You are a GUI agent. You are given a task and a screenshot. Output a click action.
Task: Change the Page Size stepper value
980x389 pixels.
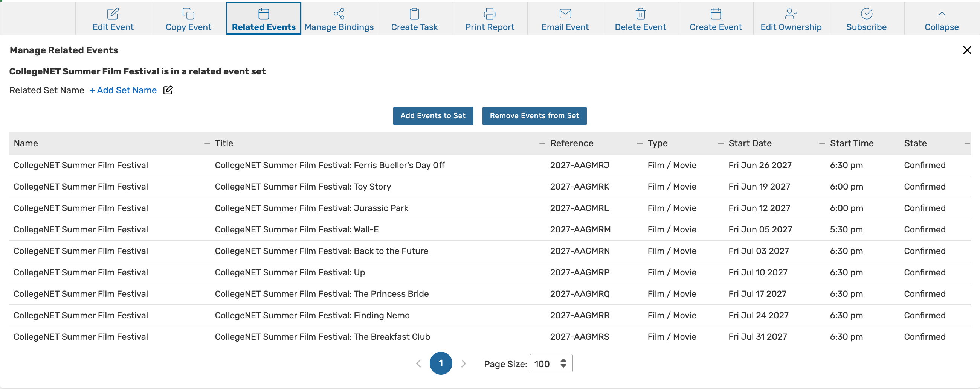563,363
